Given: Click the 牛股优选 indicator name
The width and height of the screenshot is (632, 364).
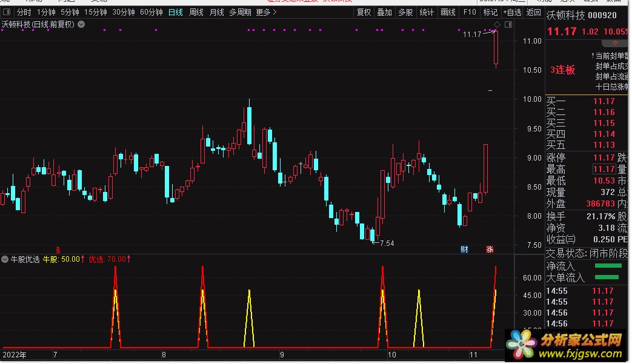Looking at the screenshot, I should (25, 259).
